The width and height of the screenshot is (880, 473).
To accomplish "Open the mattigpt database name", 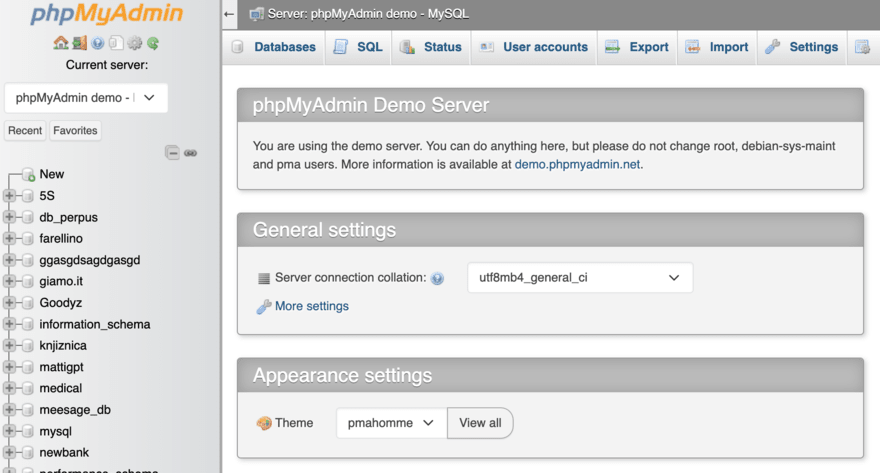I will coord(61,367).
